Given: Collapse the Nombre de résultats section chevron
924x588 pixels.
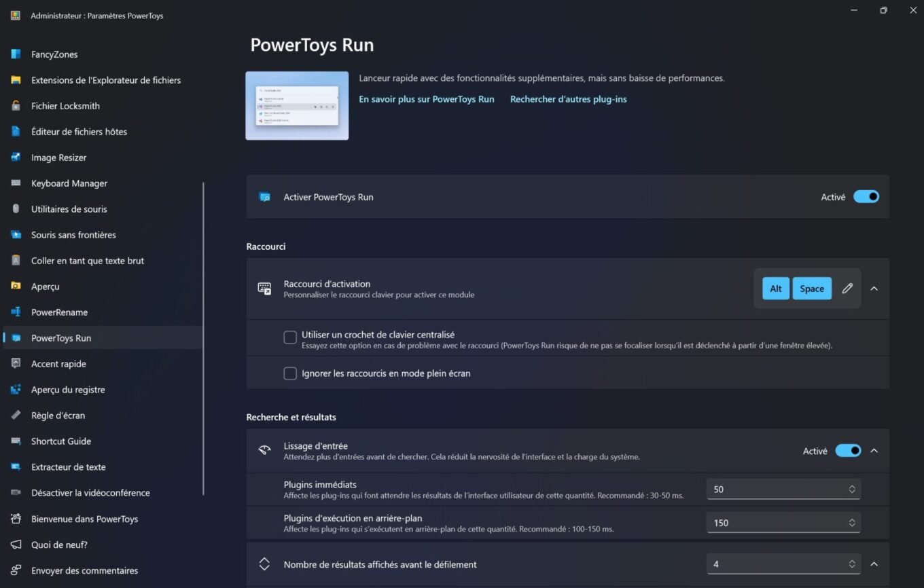Looking at the screenshot, I should (x=874, y=564).
